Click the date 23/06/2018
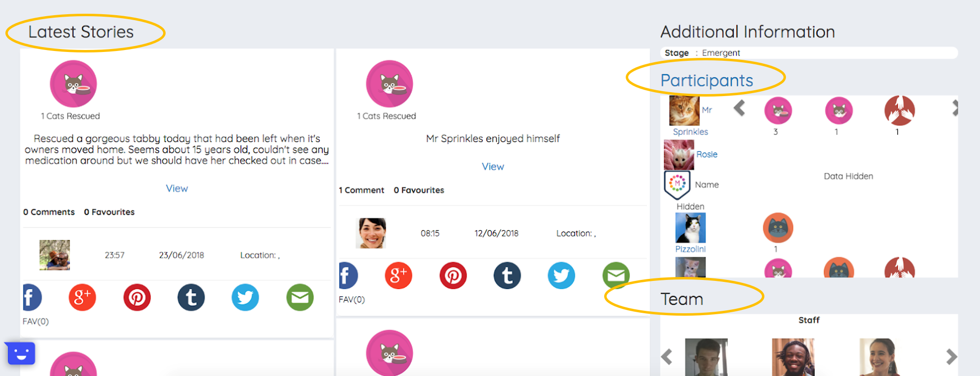The width and height of the screenshot is (980, 376). pos(181,255)
